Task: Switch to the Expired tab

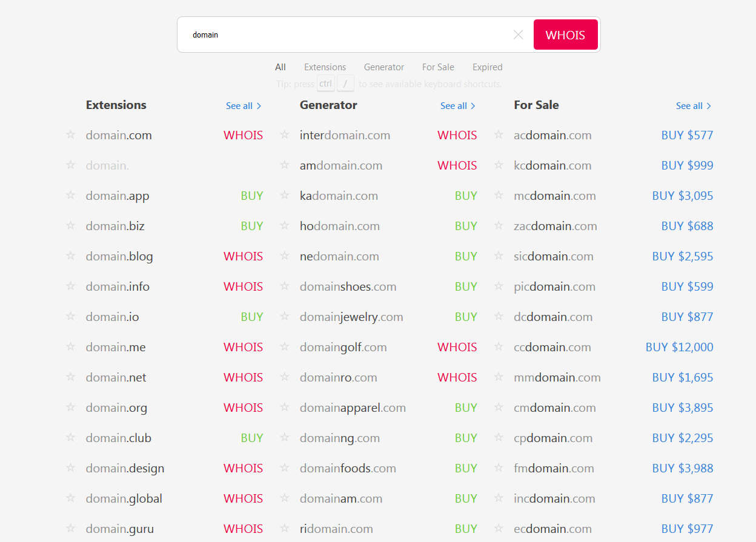Action: [488, 67]
